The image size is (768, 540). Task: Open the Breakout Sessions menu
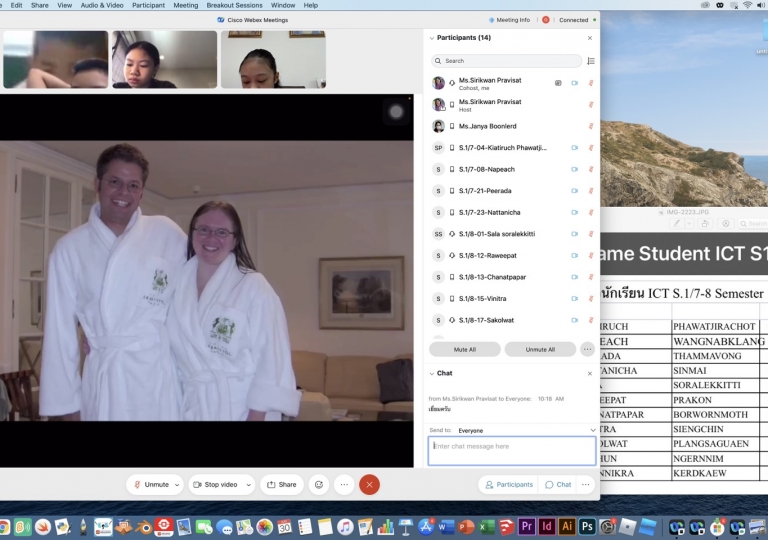[x=234, y=5]
